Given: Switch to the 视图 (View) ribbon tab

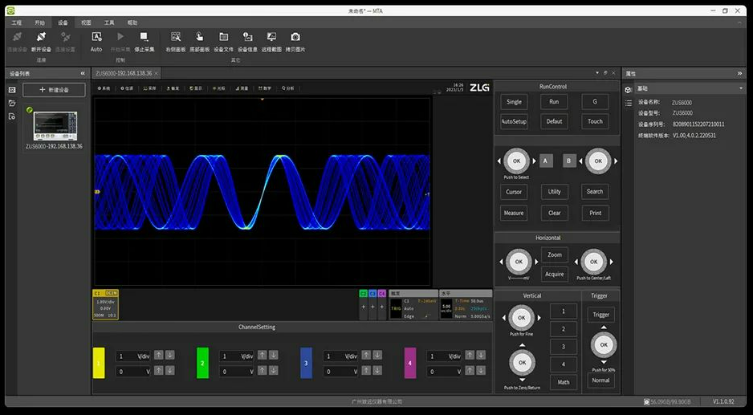Looking at the screenshot, I should click(86, 21).
